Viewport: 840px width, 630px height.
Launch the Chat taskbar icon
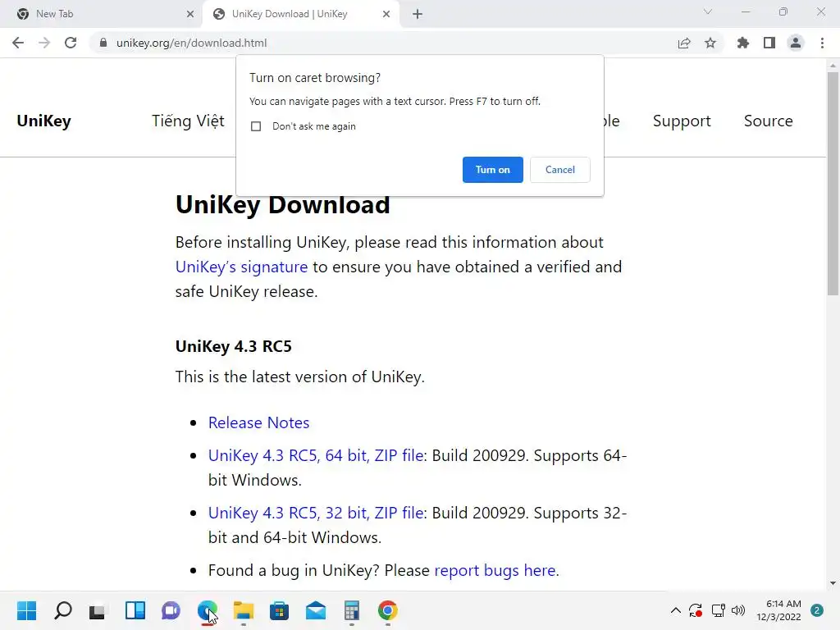click(171, 610)
